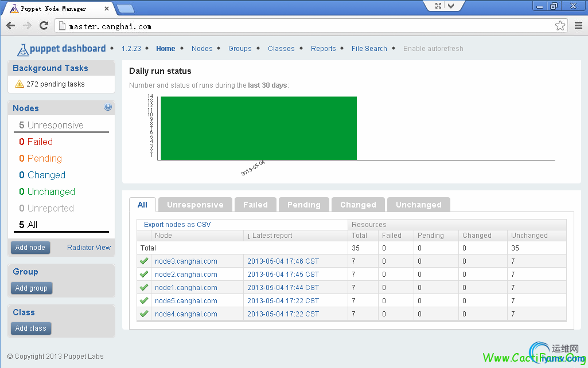The image size is (588, 368).
Task: Show 0 Failed nodes in sidebar
Action: tap(36, 142)
